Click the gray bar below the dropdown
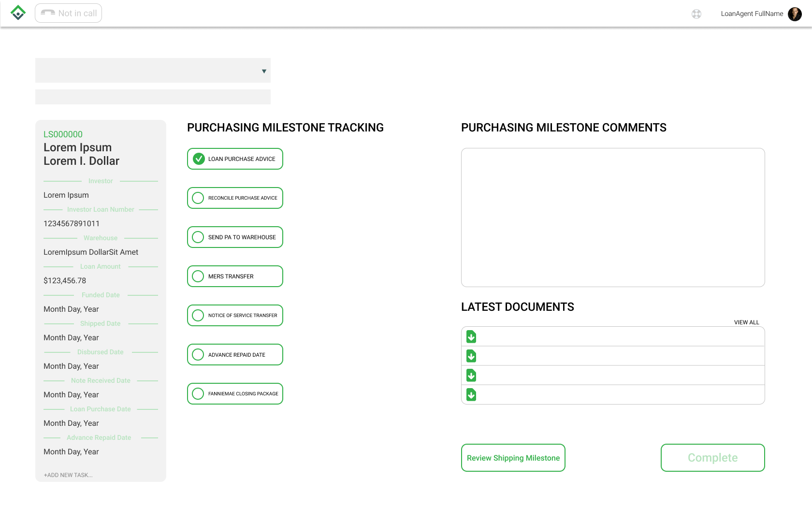 (153, 97)
